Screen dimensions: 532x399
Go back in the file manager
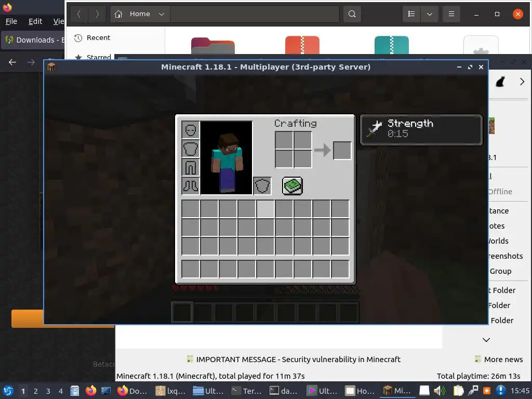(79, 14)
